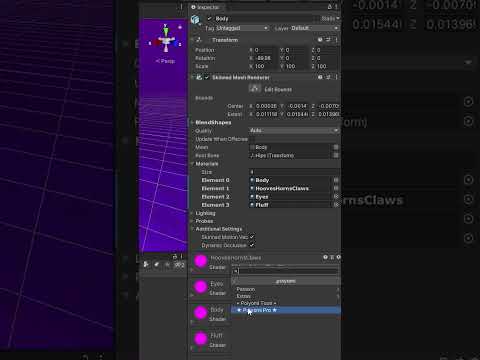The height and width of the screenshot is (360, 480).
Task: Click the Body GameObject cube icon
Action: [x=195, y=19]
